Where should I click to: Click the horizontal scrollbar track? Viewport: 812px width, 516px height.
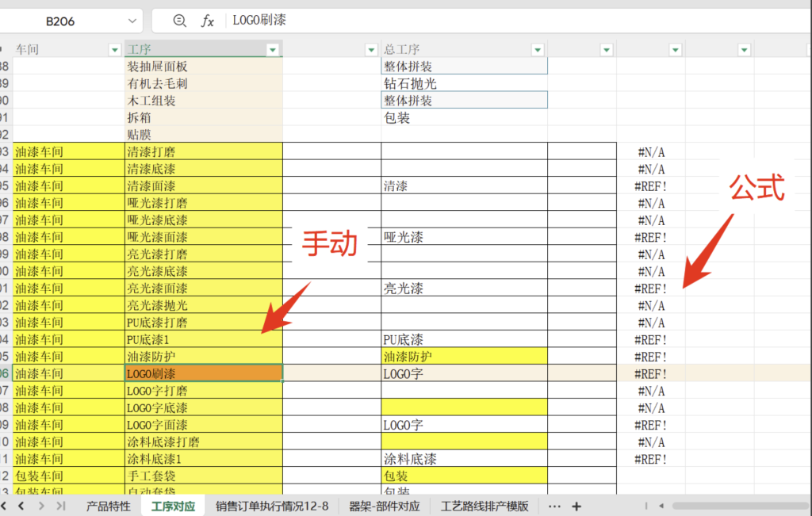740,506
